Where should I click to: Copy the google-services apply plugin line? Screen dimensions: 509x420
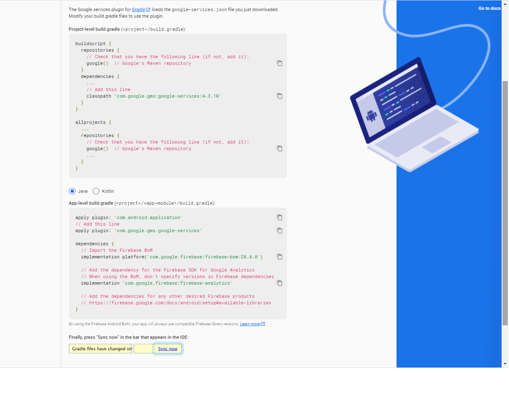click(x=280, y=231)
